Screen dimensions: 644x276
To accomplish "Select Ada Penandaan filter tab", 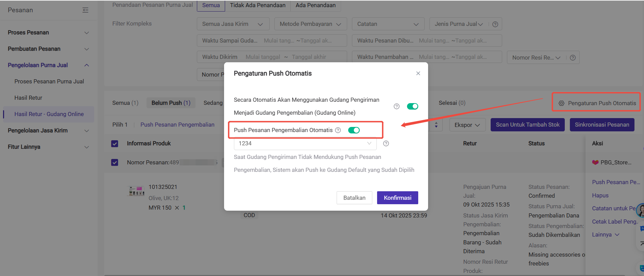I will coord(315,5).
